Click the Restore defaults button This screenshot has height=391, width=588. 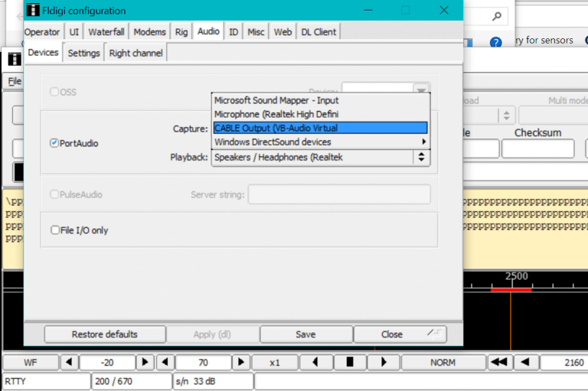coord(105,334)
